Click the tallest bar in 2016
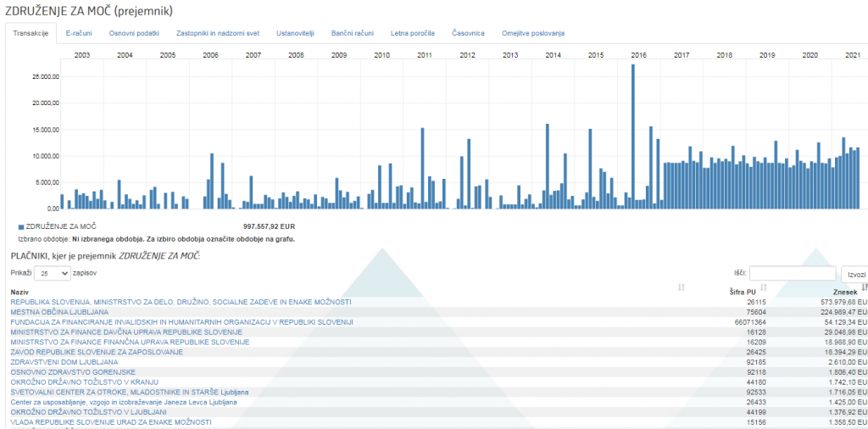Viewport: 868px width, 429px height. point(632,136)
